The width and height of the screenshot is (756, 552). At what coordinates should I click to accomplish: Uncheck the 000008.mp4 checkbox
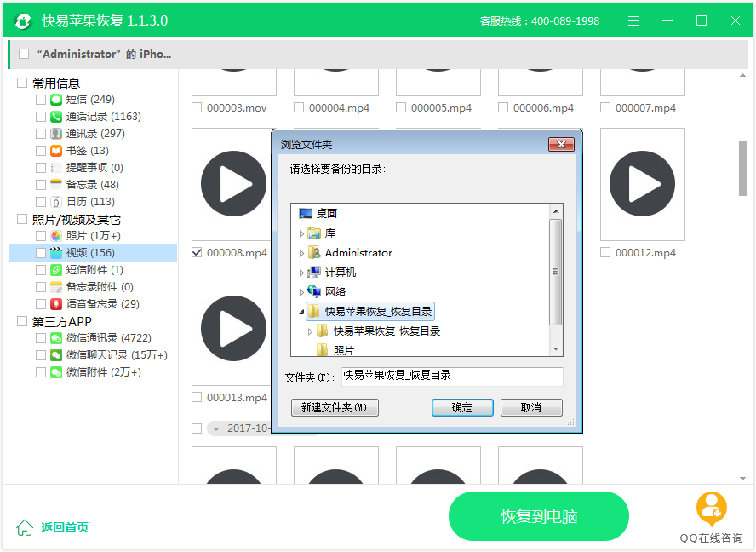(197, 252)
